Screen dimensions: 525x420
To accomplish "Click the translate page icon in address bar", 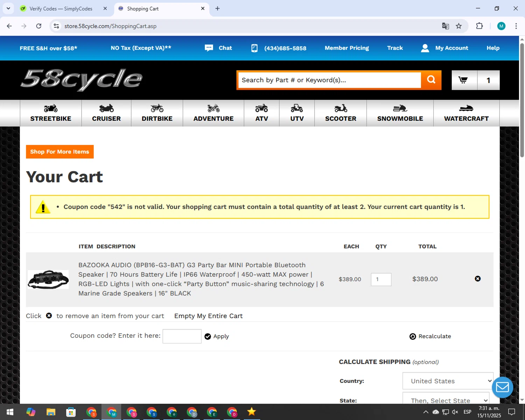I will [445, 26].
